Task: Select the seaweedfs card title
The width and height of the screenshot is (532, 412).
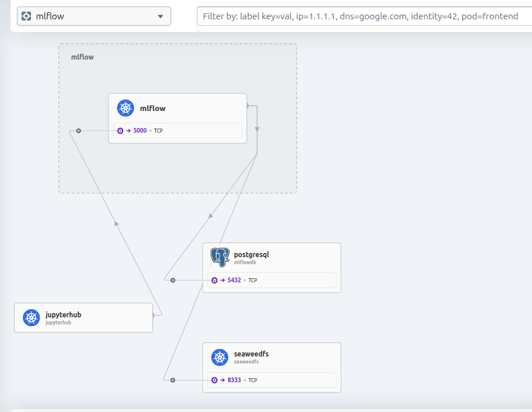Action: point(252,354)
